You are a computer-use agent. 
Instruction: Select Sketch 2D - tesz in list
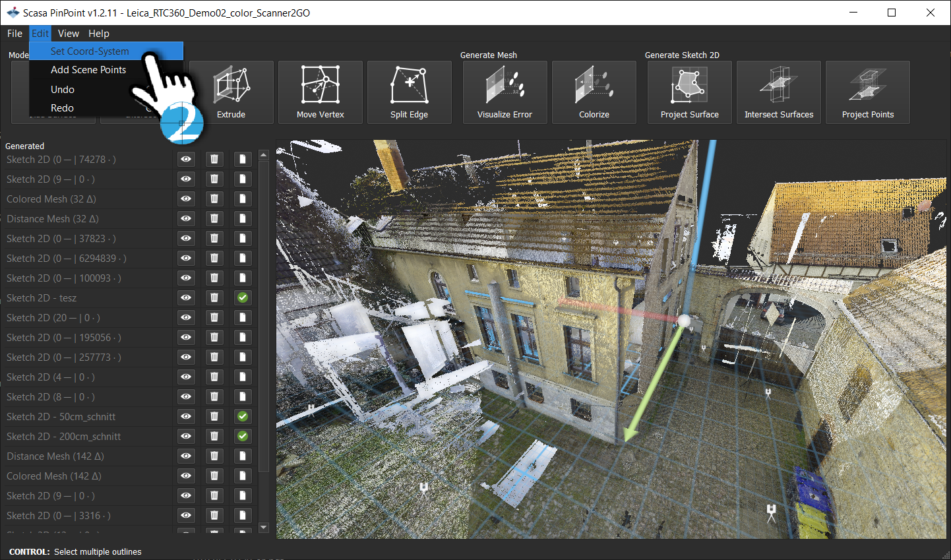click(88, 298)
